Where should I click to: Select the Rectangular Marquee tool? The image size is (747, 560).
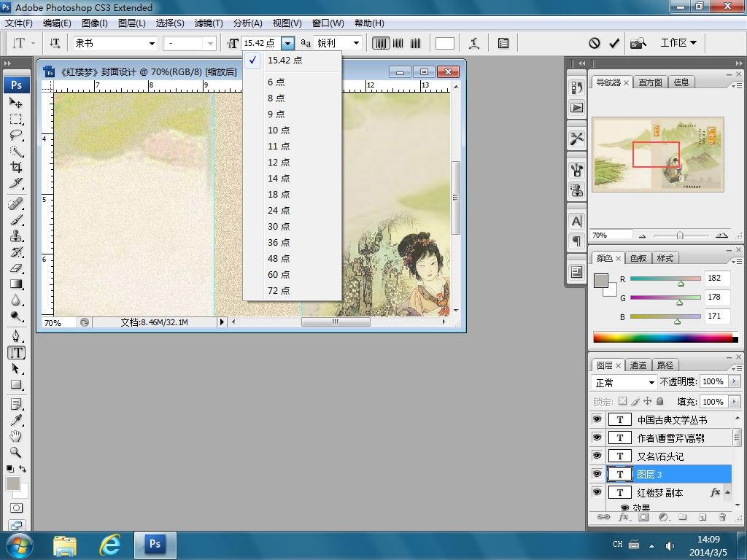tap(16, 119)
